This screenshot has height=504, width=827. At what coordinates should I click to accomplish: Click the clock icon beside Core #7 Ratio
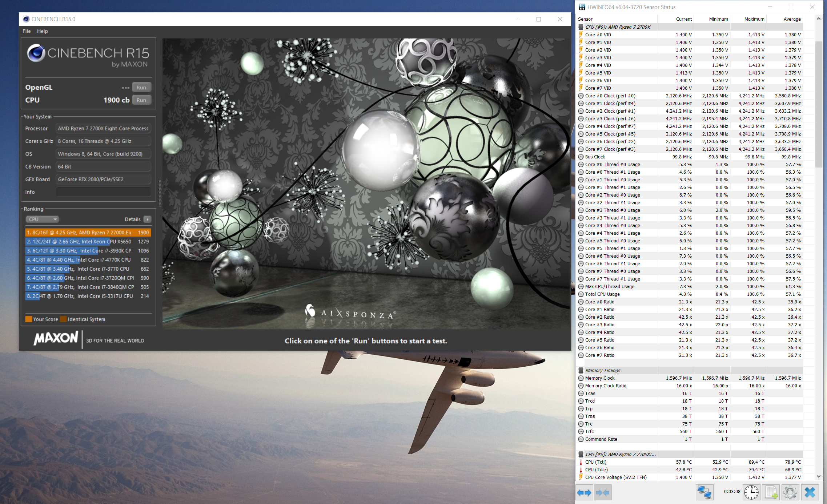click(x=581, y=355)
